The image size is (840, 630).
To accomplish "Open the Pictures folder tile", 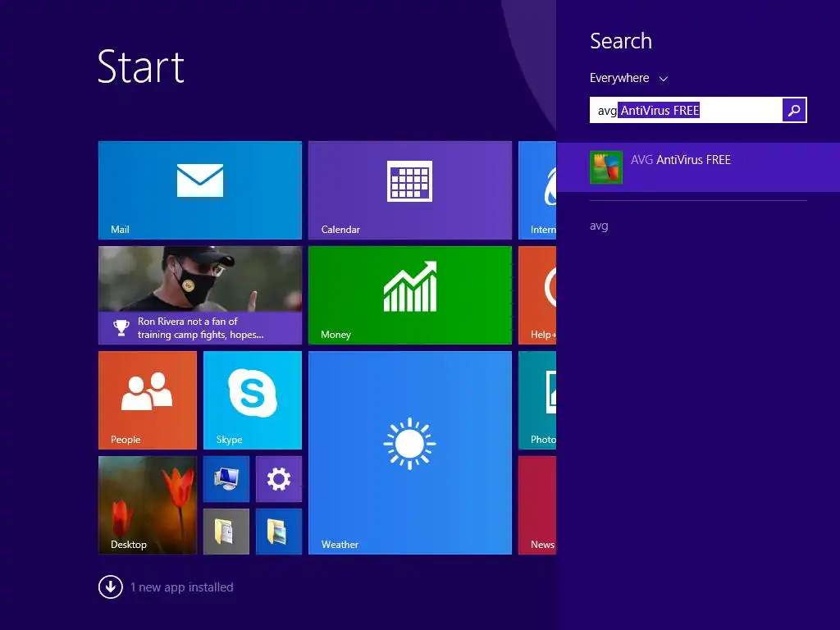I will click(279, 532).
